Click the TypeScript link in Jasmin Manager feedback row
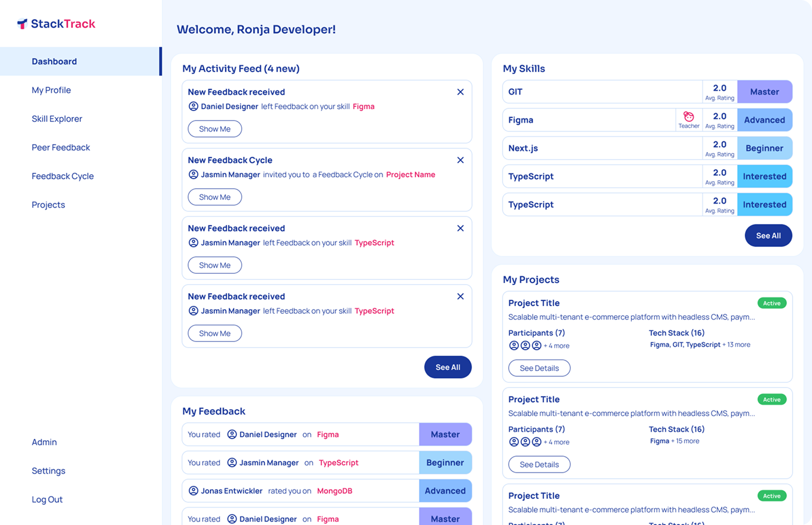Image resolution: width=812 pixels, height=525 pixels. 339,462
